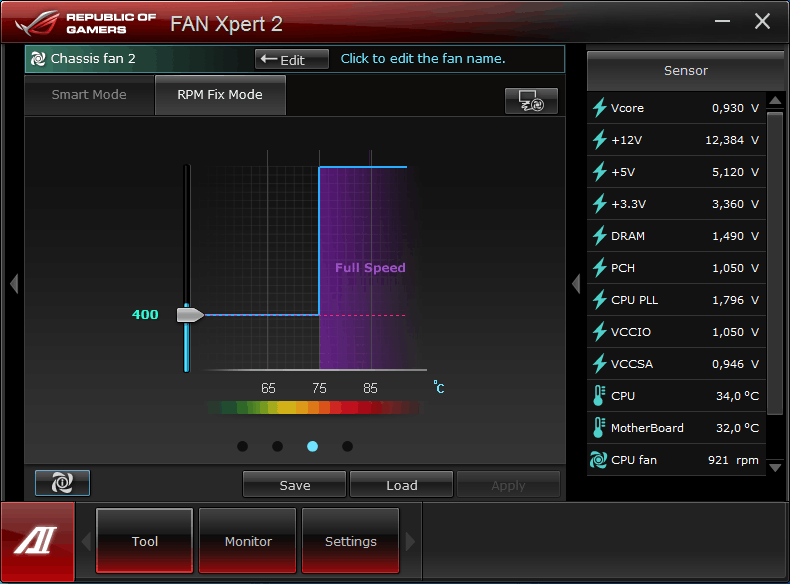Image resolution: width=790 pixels, height=584 pixels.
Task: Click the RPM slider handle at 400
Action: coord(190,315)
